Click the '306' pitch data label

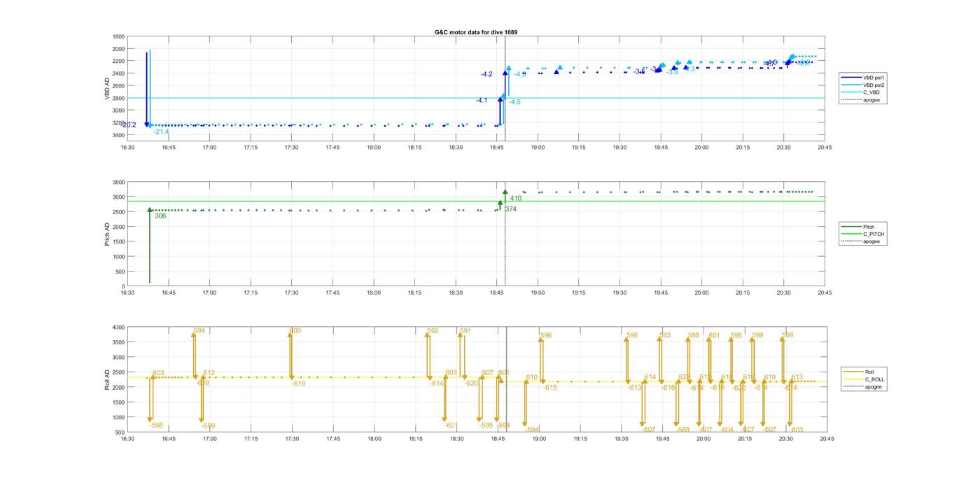click(160, 216)
